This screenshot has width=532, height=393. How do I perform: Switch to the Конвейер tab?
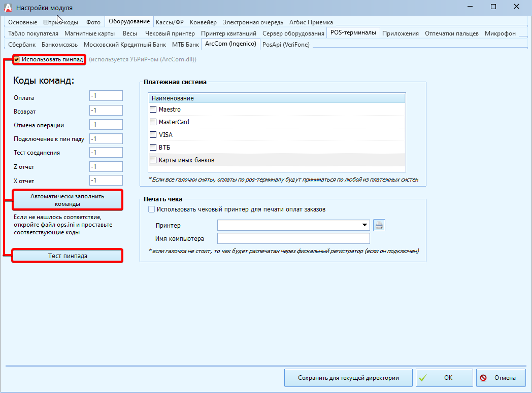coord(203,22)
